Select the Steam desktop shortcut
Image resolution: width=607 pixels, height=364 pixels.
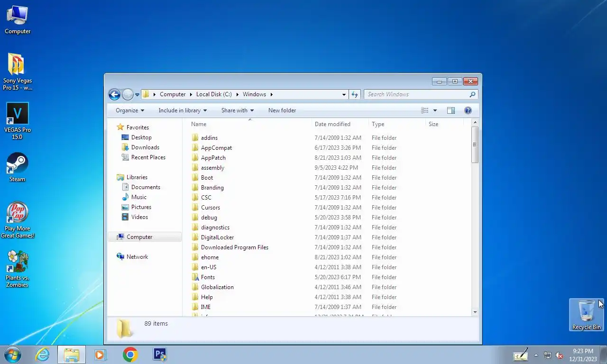tap(18, 167)
